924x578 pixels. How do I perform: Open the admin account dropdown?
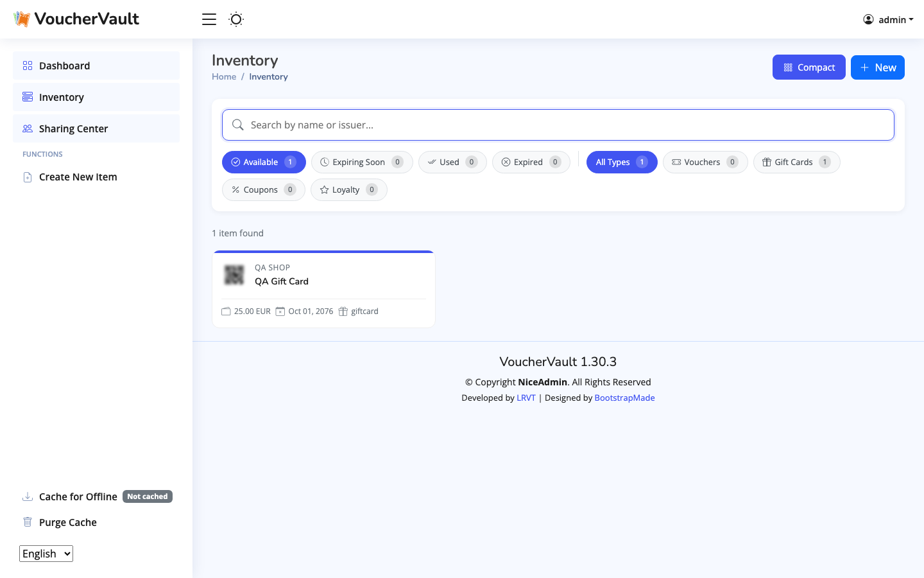(889, 19)
